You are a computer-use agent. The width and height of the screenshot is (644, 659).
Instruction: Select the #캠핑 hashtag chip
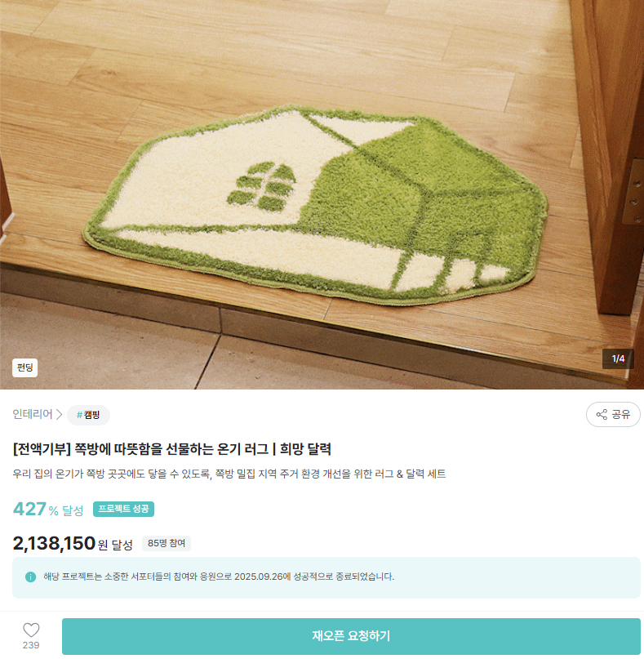point(89,415)
